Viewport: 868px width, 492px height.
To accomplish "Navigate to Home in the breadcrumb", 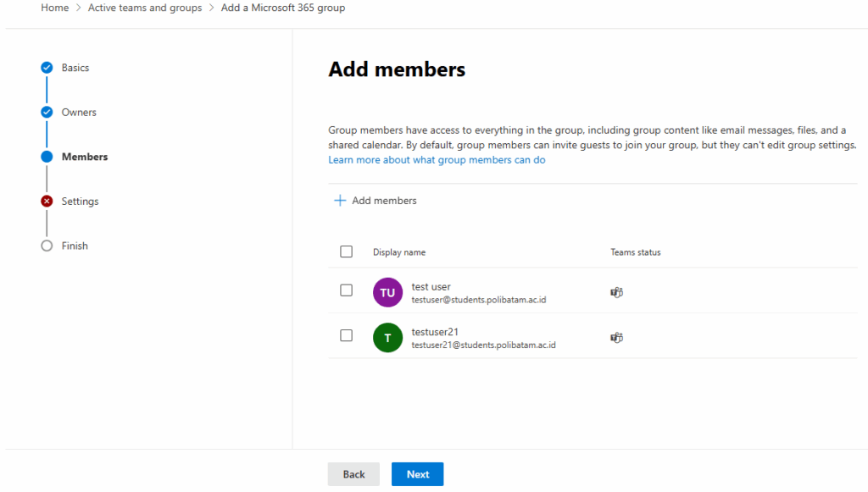I will coord(55,8).
